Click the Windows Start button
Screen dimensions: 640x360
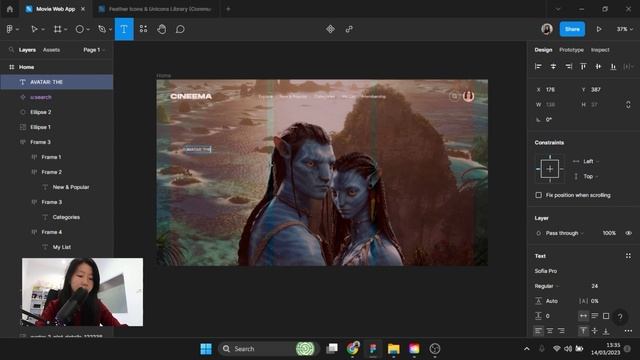206,349
